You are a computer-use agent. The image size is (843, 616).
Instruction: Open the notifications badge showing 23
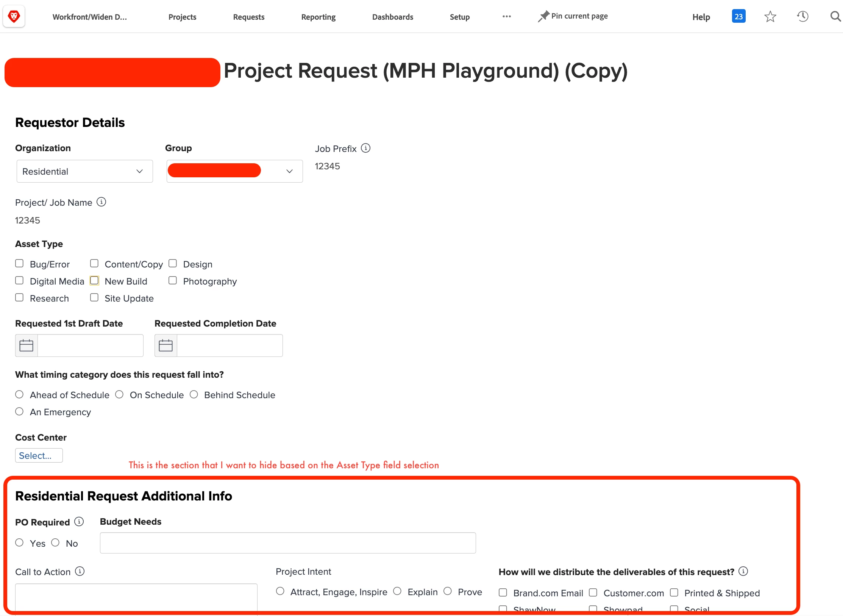(738, 16)
